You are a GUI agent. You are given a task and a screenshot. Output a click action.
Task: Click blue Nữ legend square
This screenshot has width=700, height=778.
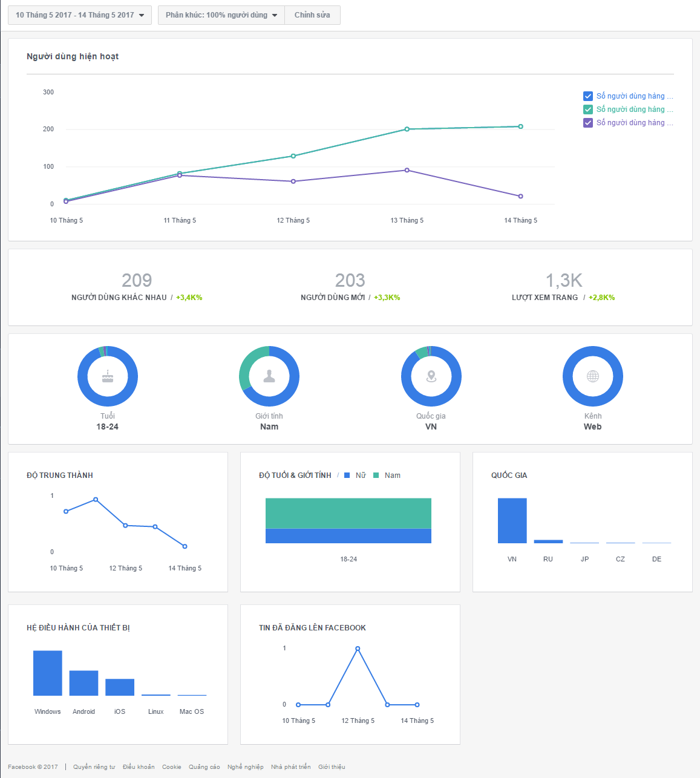[347, 476]
